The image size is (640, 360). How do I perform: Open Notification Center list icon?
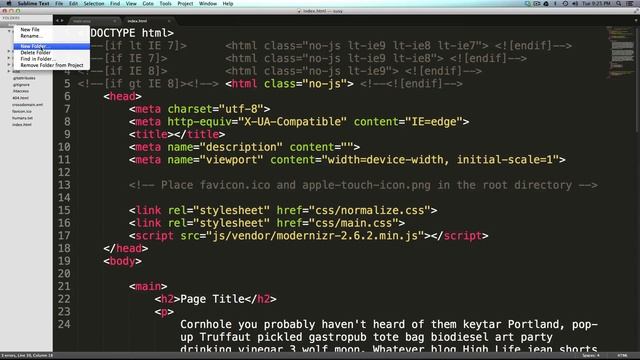pyautogui.click(x=630, y=4)
